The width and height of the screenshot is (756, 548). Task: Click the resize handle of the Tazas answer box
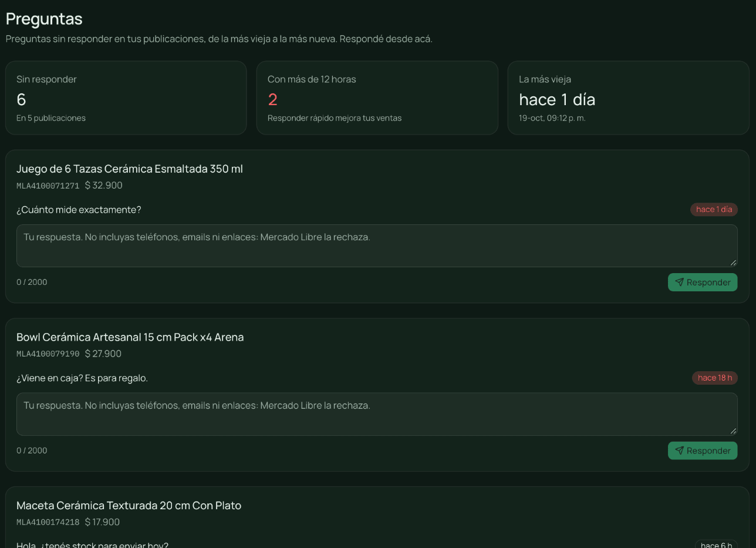(x=733, y=263)
